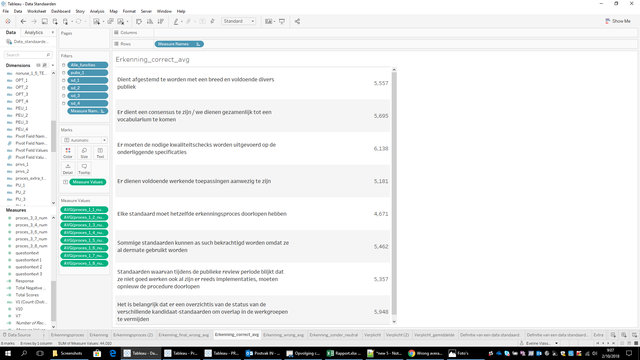The height and width of the screenshot is (360, 640).
Task: Switch to the Verplicht_gemiddelde sheet tab
Action: (434, 335)
